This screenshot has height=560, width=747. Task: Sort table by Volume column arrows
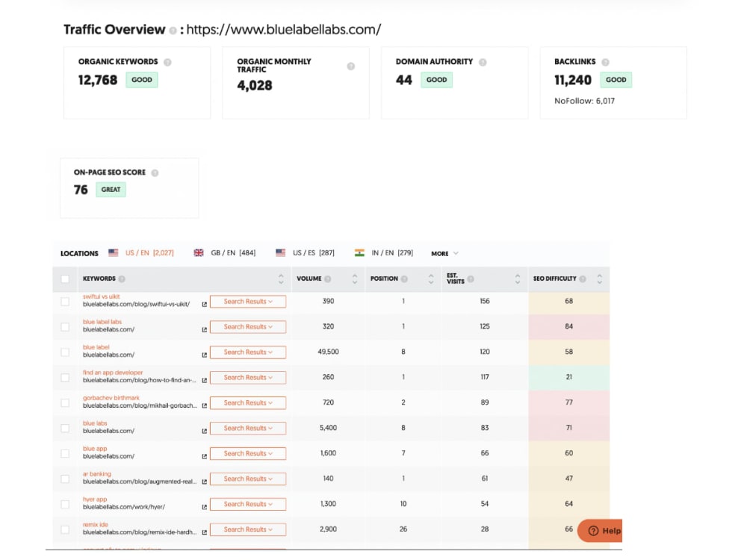(354, 279)
